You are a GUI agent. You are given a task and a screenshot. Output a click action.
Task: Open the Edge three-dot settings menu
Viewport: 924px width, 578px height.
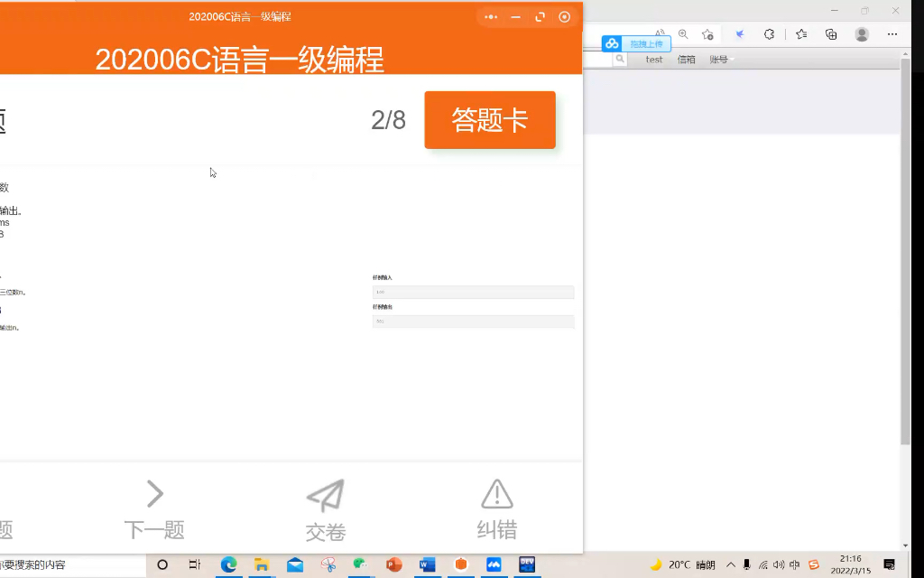point(892,33)
